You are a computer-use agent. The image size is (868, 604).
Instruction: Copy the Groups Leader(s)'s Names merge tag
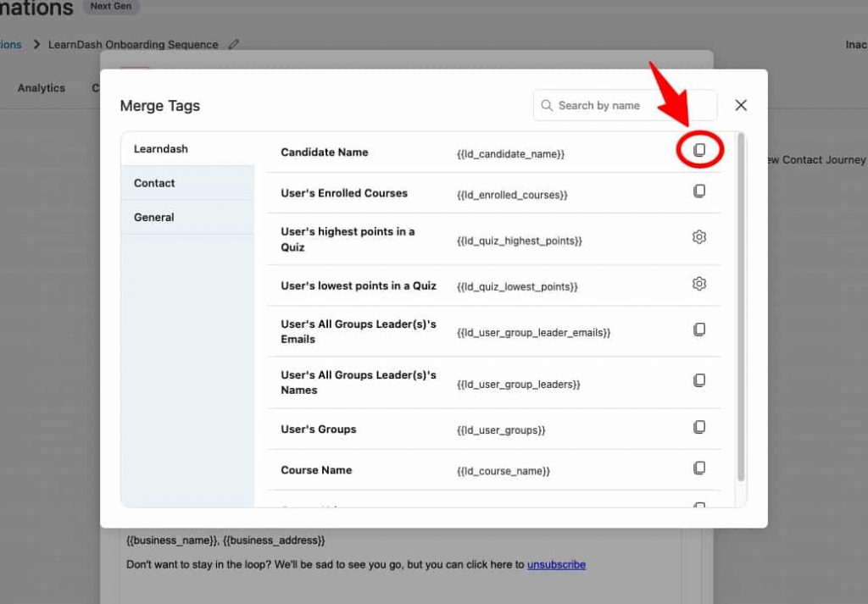699,380
